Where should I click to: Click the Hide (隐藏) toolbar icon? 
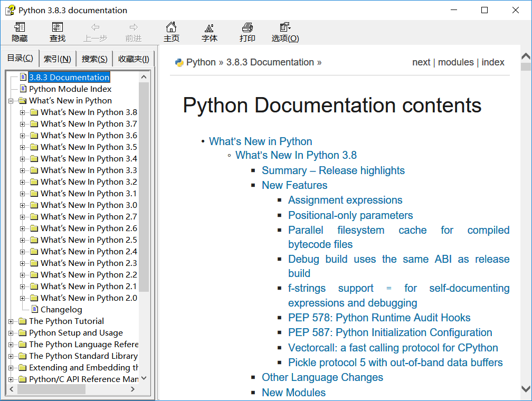point(20,27)
